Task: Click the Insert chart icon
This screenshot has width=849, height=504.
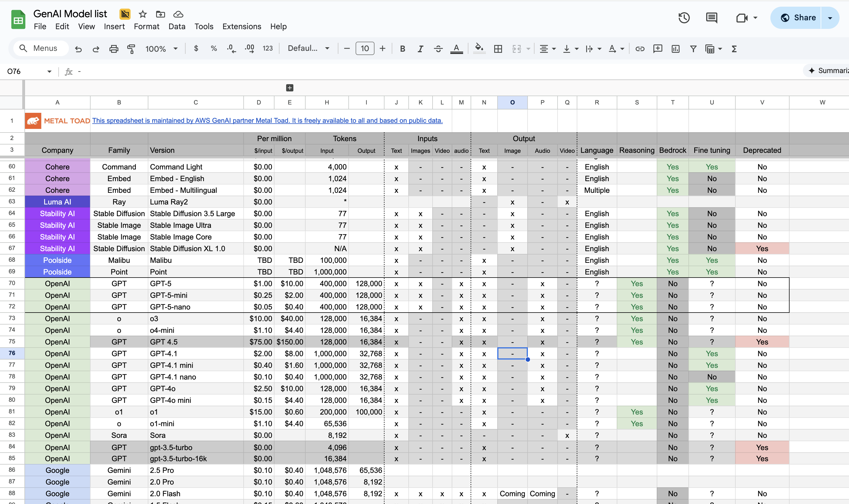Action: tap(675, 49)
